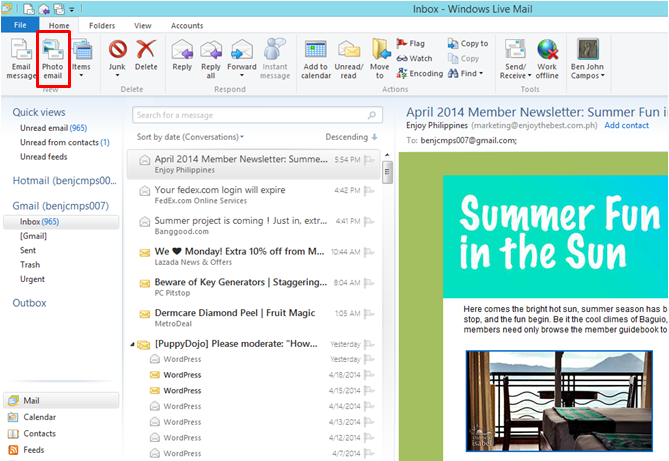Toggle Descending sort order
Image resolution: width=669 pixels, height=461 pixels.
click(351, 137)
